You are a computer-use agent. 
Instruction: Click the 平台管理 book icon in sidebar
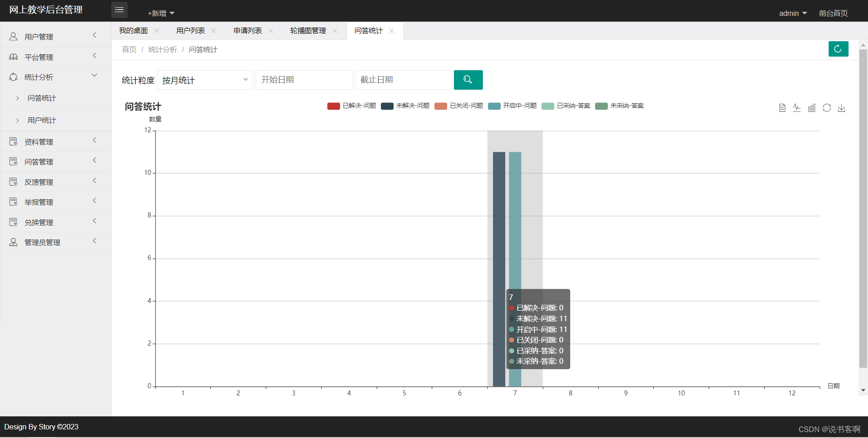pos(14,57)
